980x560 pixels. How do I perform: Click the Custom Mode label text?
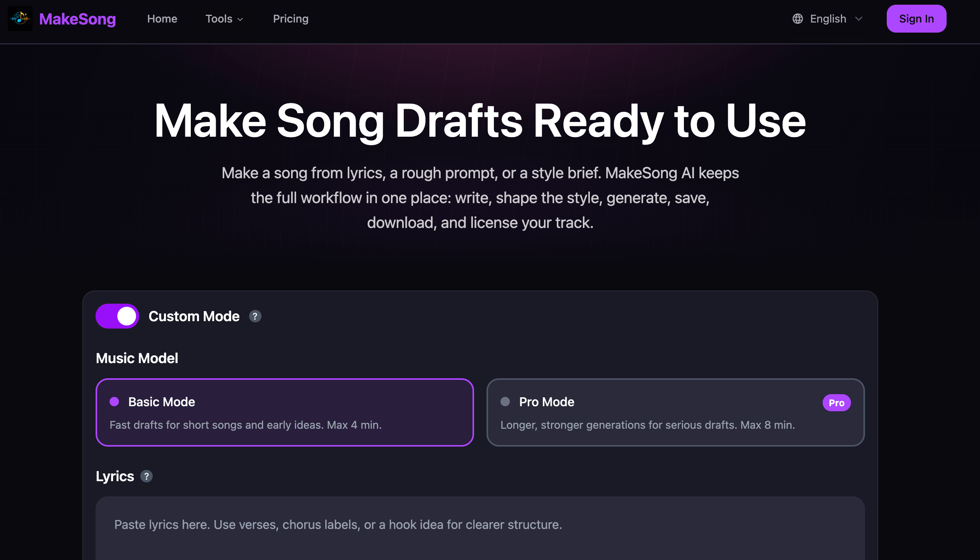[x=194, y=316]
